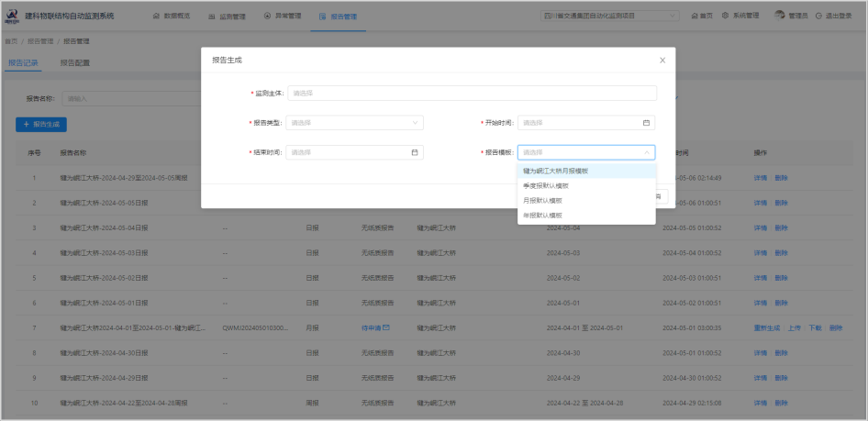Click the 结束时间 date field
Image resolution: width=868 pixels, height=421 pixels.
tap(355, 152)
